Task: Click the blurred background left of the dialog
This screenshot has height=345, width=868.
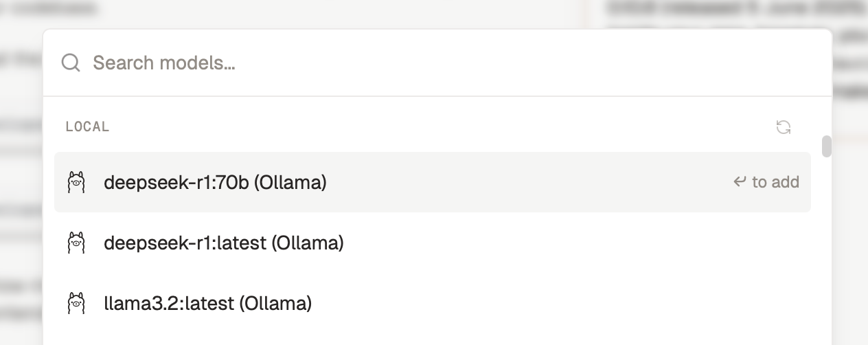Action: (21, 186)
